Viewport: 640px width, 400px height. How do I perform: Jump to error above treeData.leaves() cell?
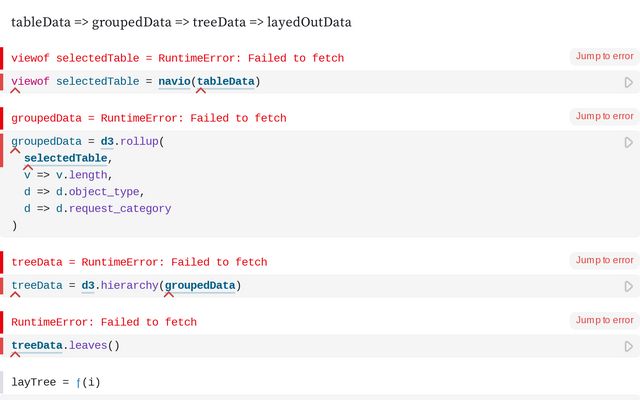(604, 321)
